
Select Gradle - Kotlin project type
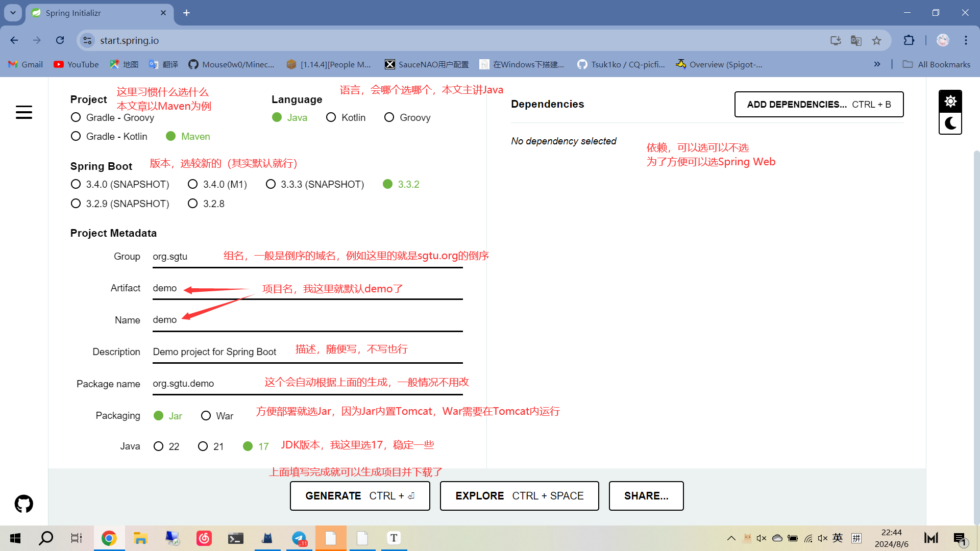click(x=109, y=136)
